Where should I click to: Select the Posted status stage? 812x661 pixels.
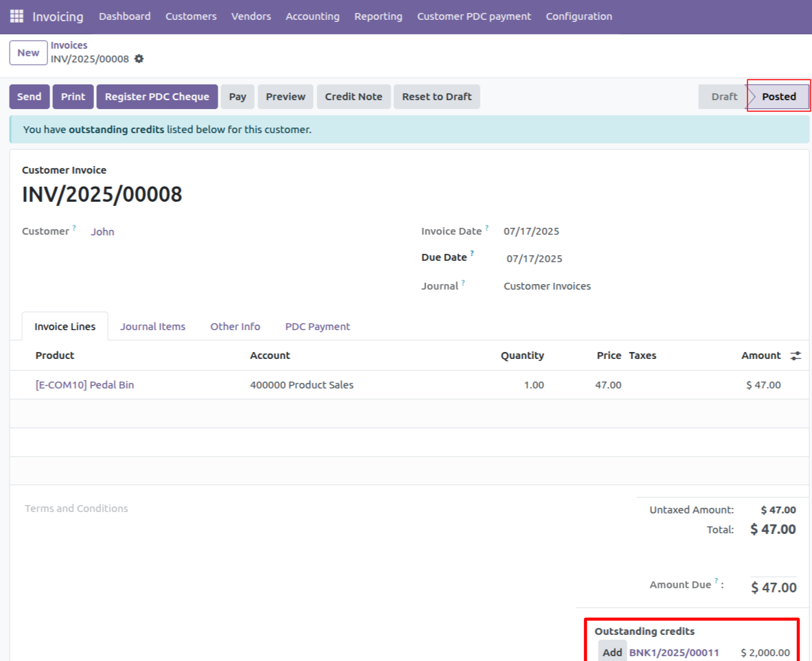point(778,97)
